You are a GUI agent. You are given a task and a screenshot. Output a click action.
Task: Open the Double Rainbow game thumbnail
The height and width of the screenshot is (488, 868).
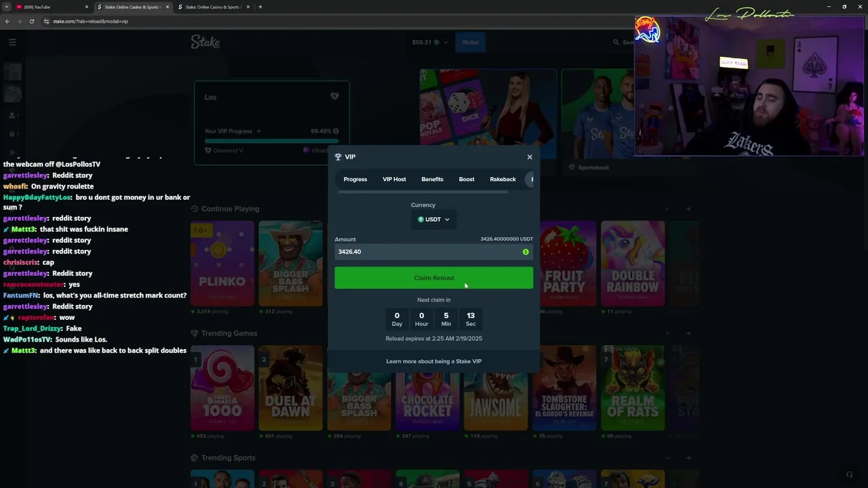pyautogui.click(x=633, y=264)
